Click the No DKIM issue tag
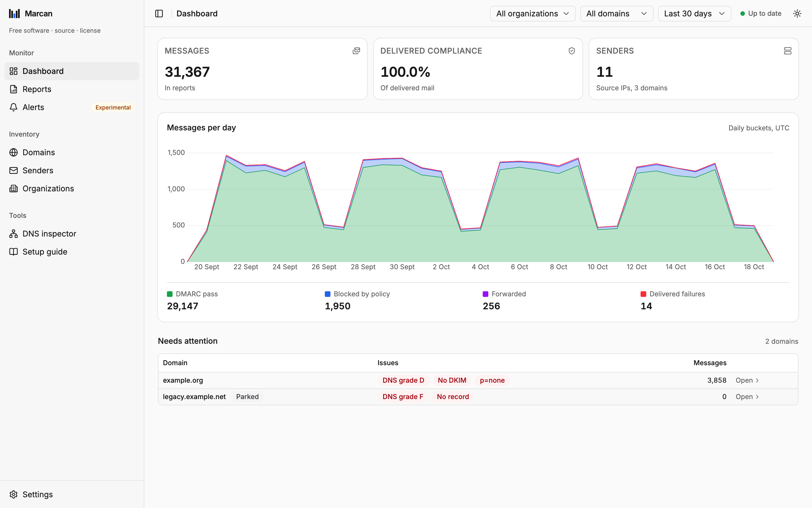 (x=452, y=380)
